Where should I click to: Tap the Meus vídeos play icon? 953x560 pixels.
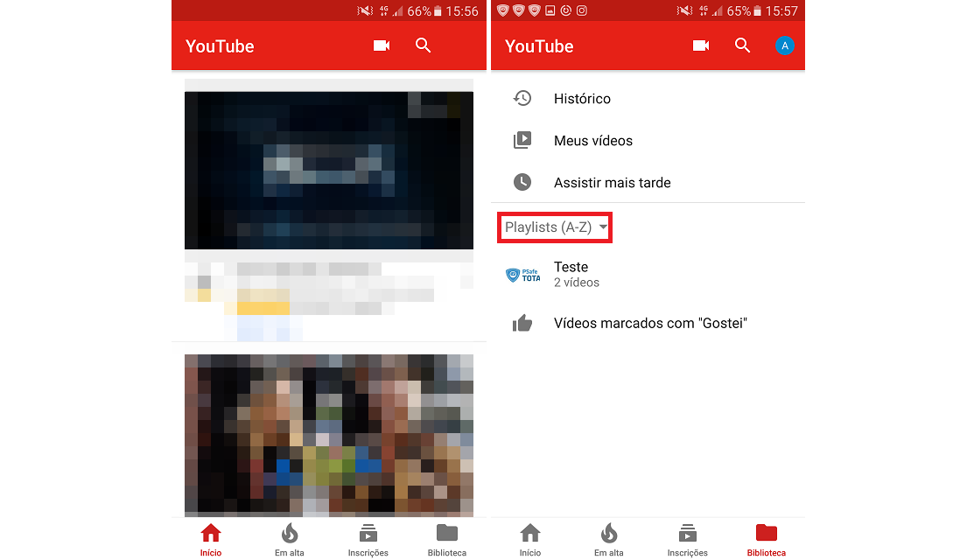(522, 140)
